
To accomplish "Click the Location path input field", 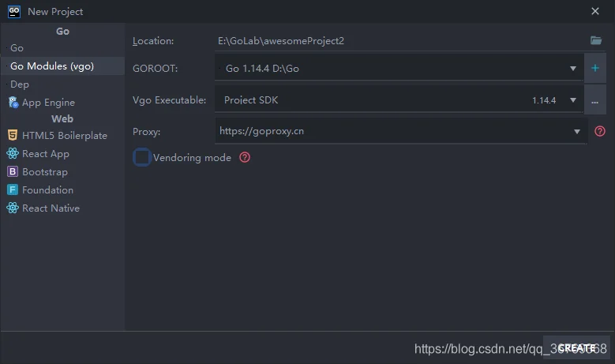I will pyautogui.click(x=400, y=41).
